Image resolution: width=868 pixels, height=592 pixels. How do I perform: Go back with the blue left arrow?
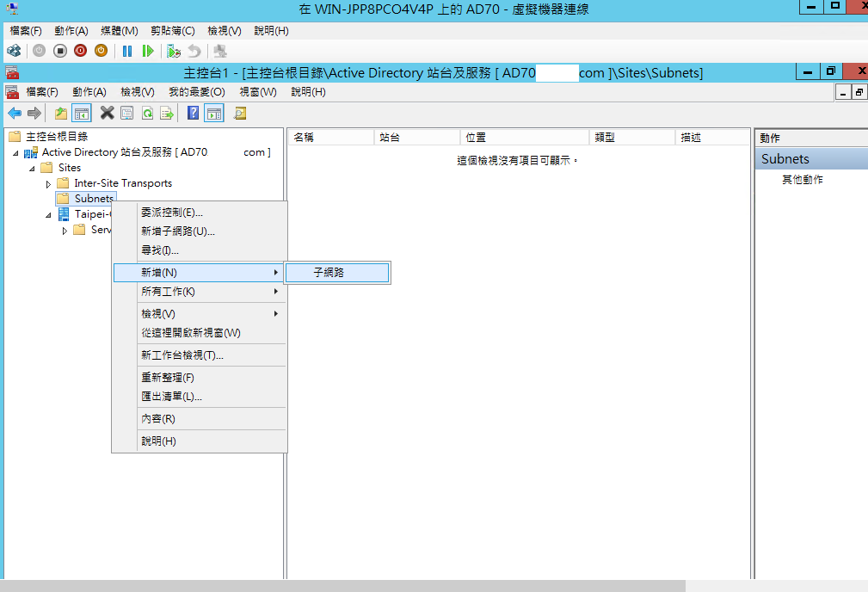point(15,114)
